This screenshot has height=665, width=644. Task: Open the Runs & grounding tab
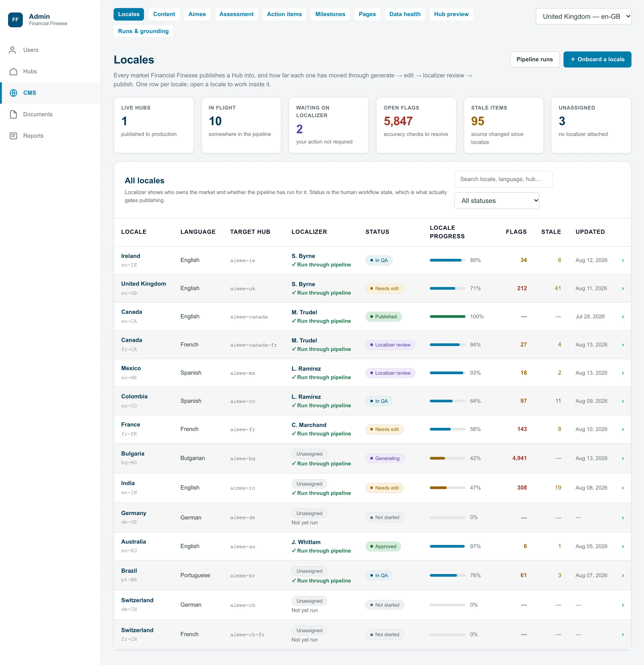143,31
